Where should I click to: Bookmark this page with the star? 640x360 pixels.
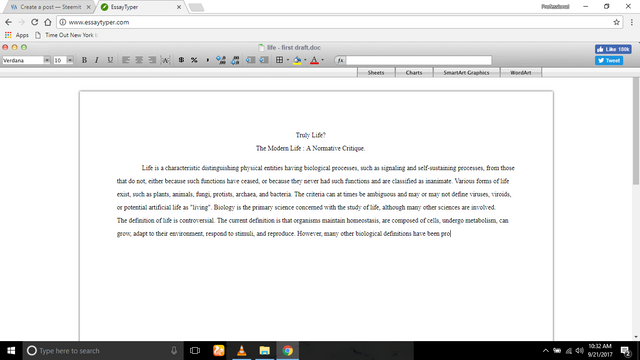tap(616, 22)
